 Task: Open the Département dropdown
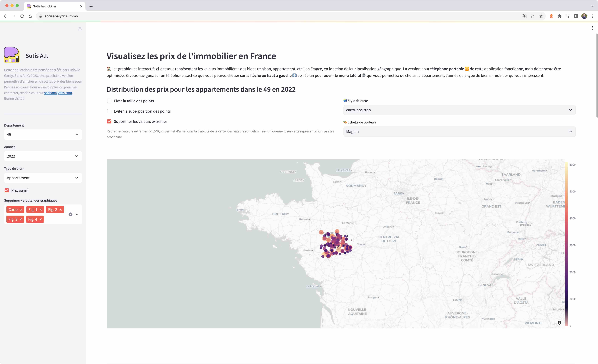pyautogui.click(x=43, y=134)
